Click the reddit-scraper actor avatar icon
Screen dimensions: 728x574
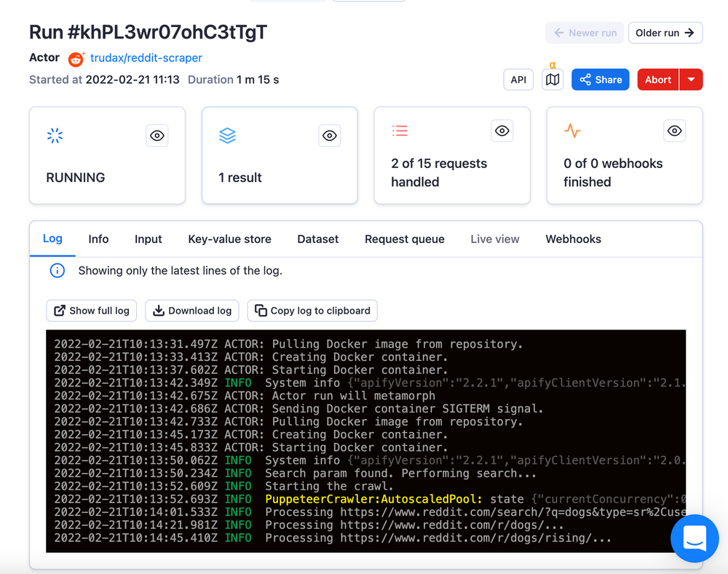pos(76,59)
